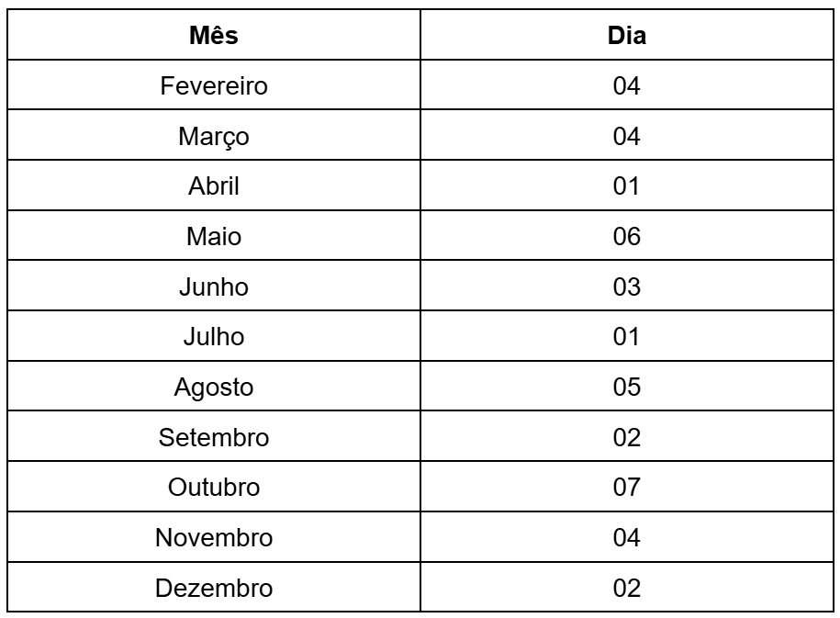This screenshot has width=840, height=618.
Task: Select the Junho month cell
Action: (214, 287)
